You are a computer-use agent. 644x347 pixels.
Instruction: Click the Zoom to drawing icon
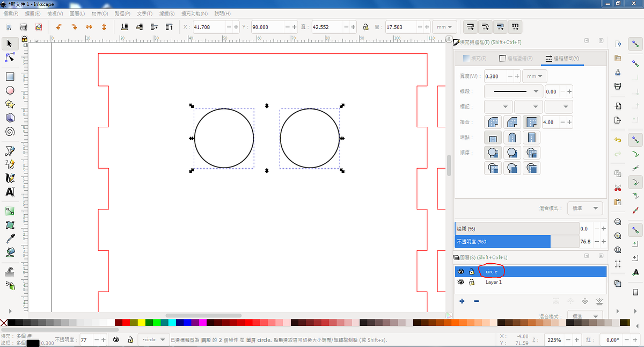coord(618,235)
